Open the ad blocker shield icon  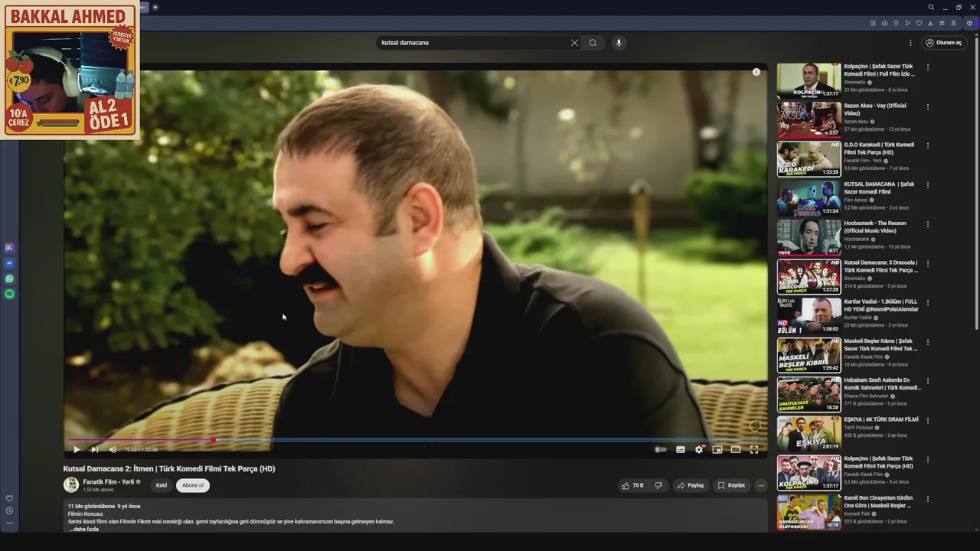pyautogui.click(x=896, y=23)
